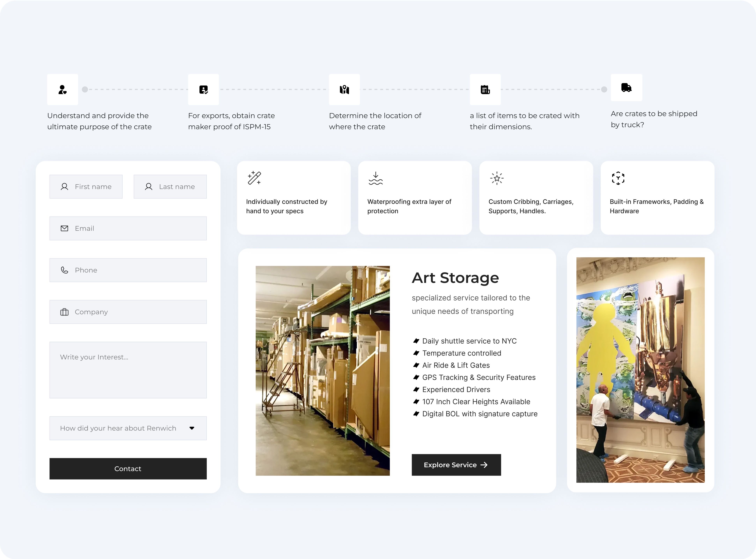Click the magic wand feature icon

254,178
